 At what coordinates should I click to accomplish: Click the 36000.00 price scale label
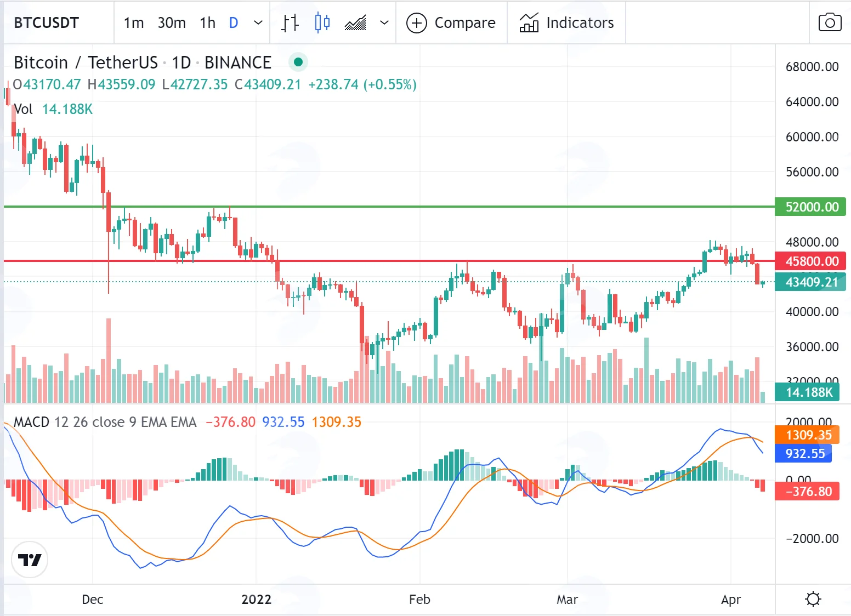tap(812, 347)
